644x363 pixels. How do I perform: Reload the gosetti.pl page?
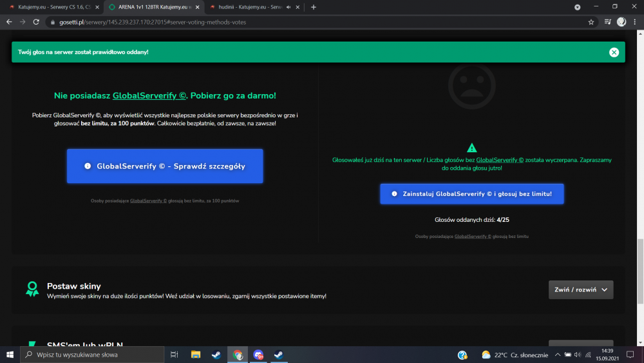pos(36,22)
